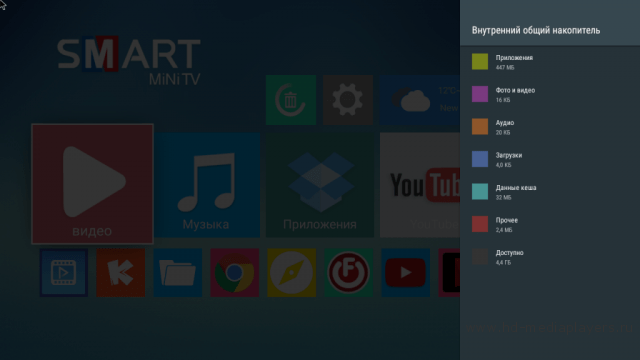The height and width of the screenshot is (360, 640).
Task: Open the file manager folder icon
Action: [178, 272]
